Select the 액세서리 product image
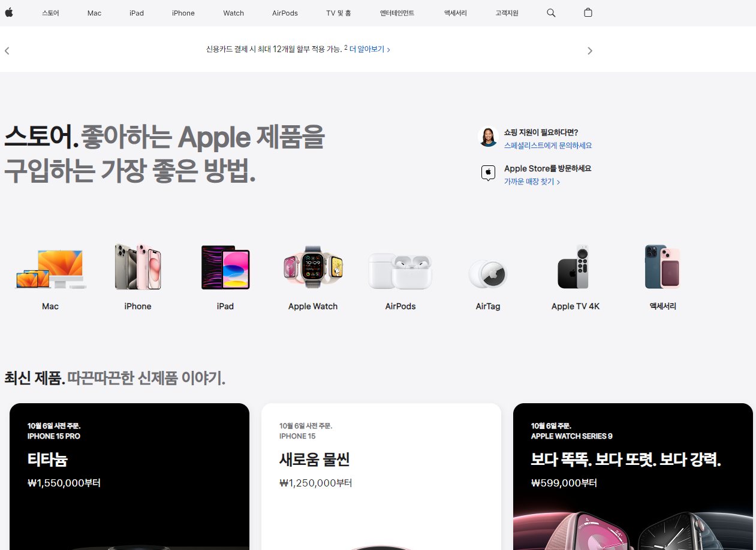Screen dimensions: 756x550 [x=662, y=267]
